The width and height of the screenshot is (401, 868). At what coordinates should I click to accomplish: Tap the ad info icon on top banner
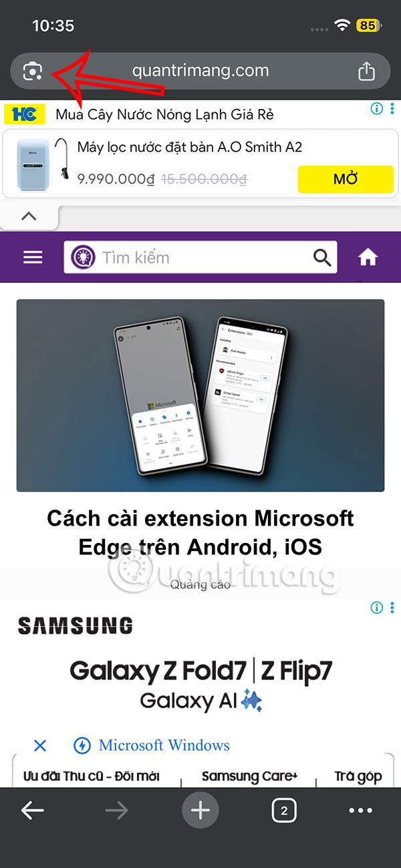(x=377, y=108)
